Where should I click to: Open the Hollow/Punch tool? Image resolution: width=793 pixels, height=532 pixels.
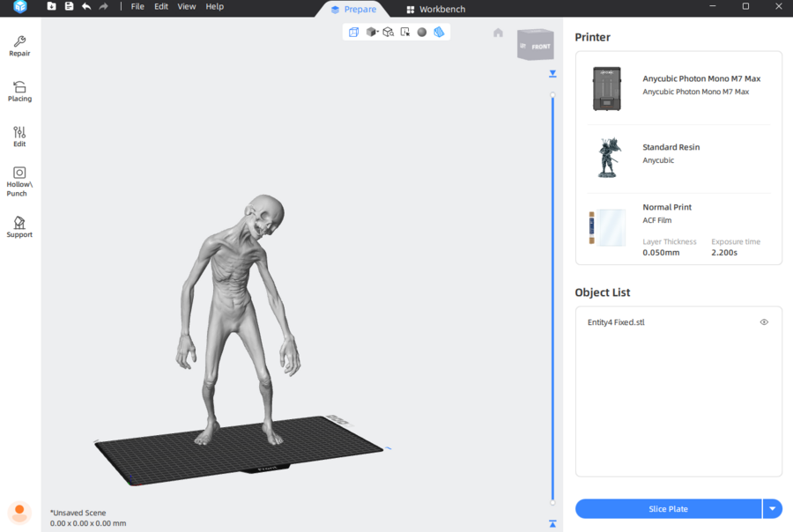point(19,181)
